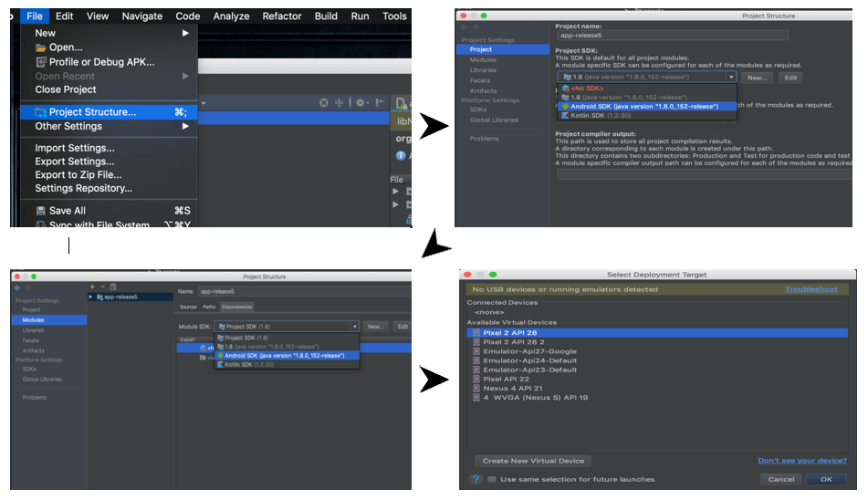Click the blue back arrow above Project Settings in Modules window
Screen dimensions: 868x501
(17, 287)
